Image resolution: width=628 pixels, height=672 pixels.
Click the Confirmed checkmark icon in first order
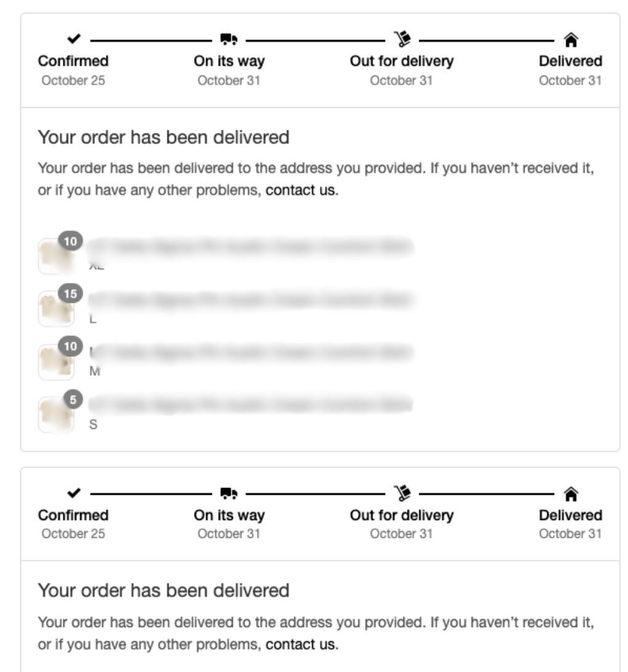73,40
